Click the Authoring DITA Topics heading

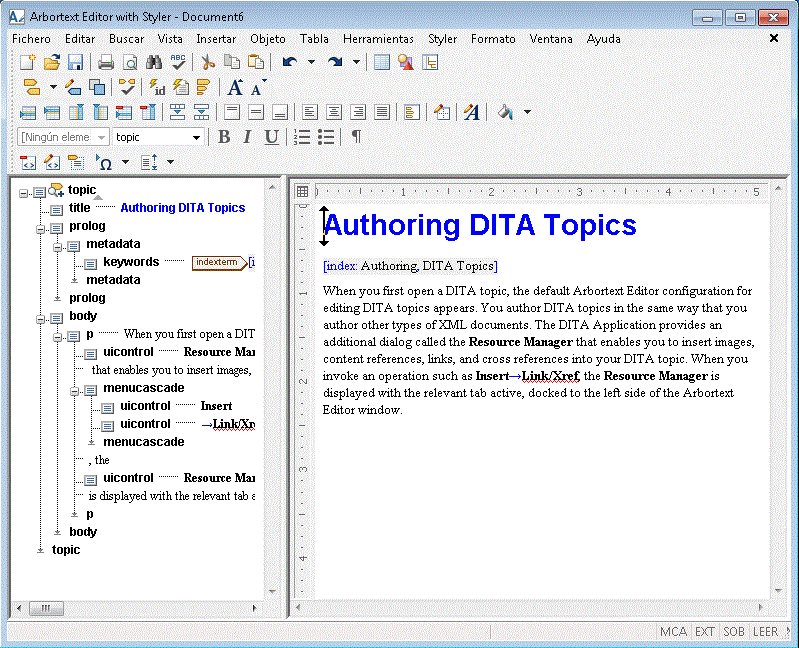tap(480, 225)
